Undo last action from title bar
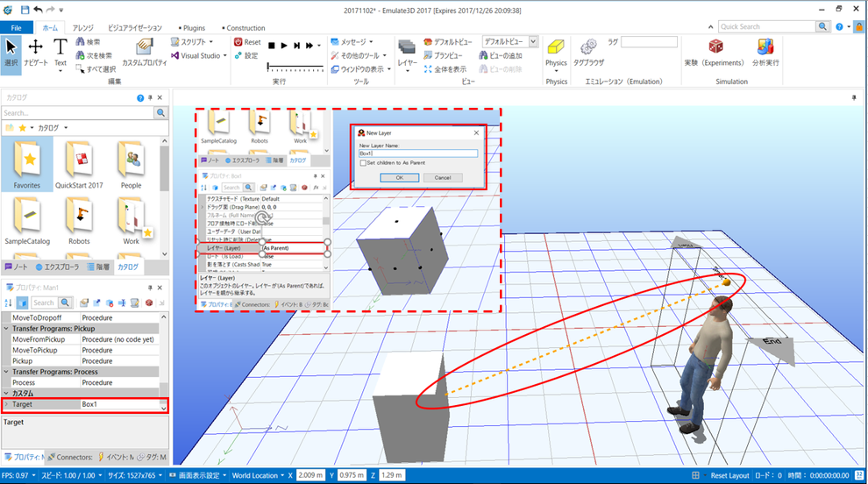Image resolution: width=868 pixels, height=484 pixels. [x=38, y=10]
